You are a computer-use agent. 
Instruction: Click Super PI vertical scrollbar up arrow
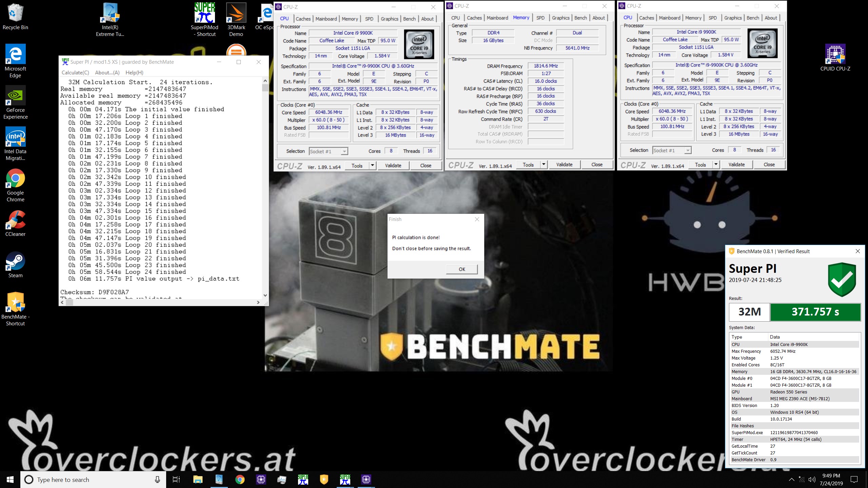tap(265, 81)
